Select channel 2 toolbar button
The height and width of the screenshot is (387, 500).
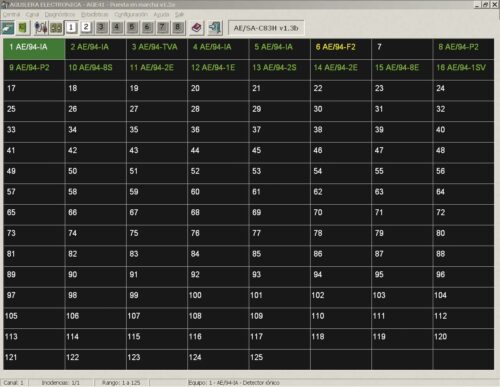click(x=86, y=28)
